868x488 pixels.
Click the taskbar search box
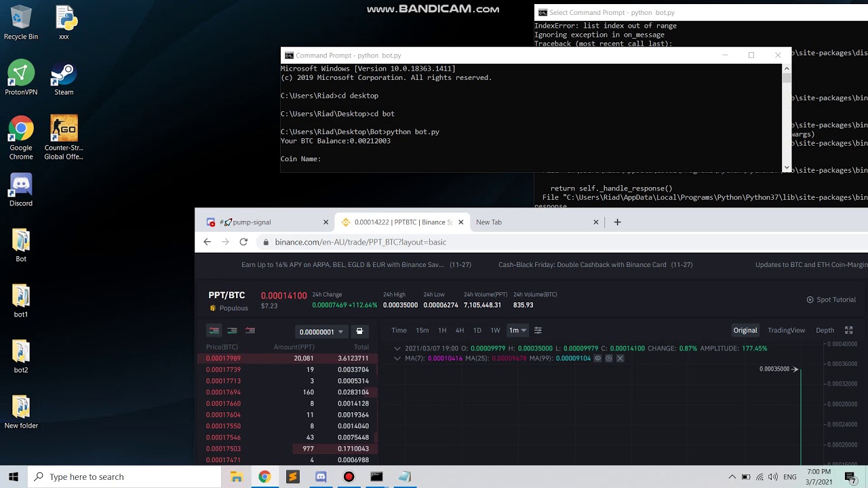[x=125, y=476]
